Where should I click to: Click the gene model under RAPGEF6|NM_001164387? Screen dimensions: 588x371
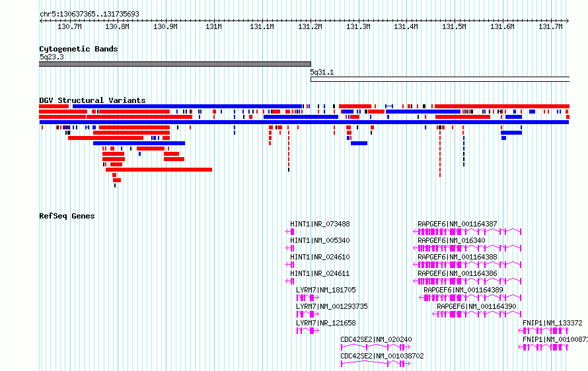tap(467, 232)
